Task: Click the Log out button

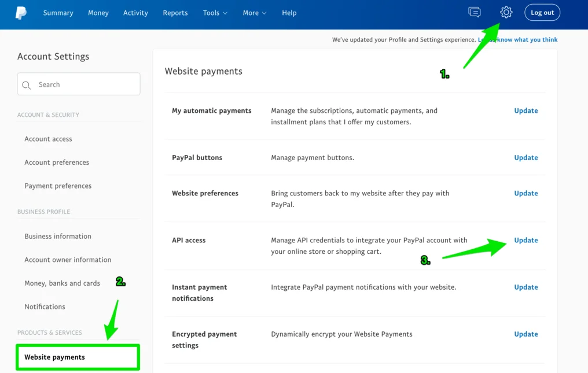Action: coord(542,13)
